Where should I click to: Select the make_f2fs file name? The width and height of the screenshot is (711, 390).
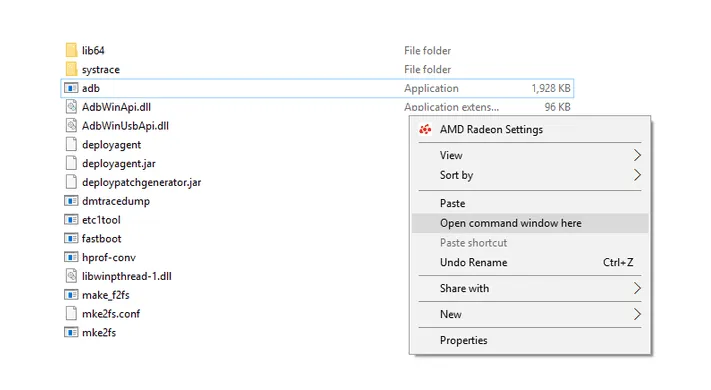tap(106, 295)
